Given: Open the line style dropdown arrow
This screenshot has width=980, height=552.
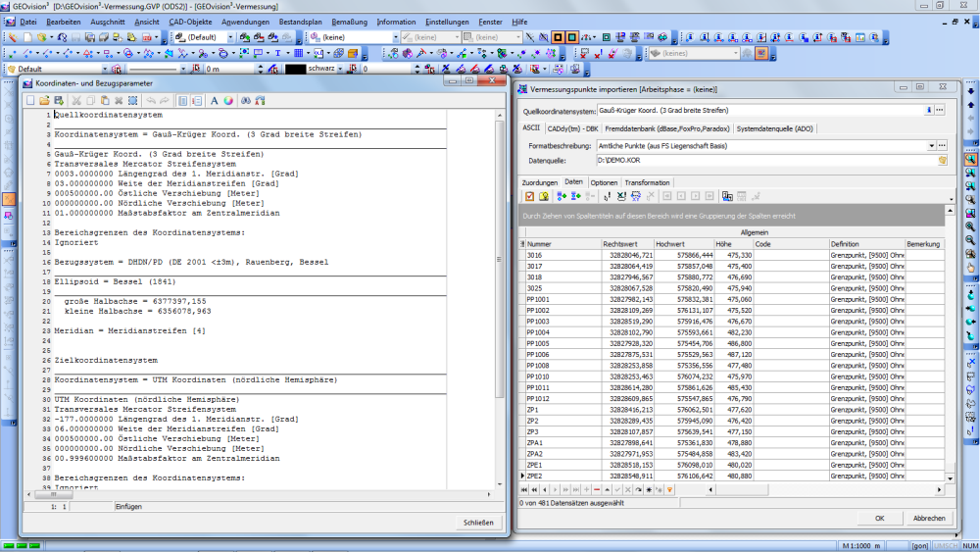Looking at the screenshot, I should (182, 69).
